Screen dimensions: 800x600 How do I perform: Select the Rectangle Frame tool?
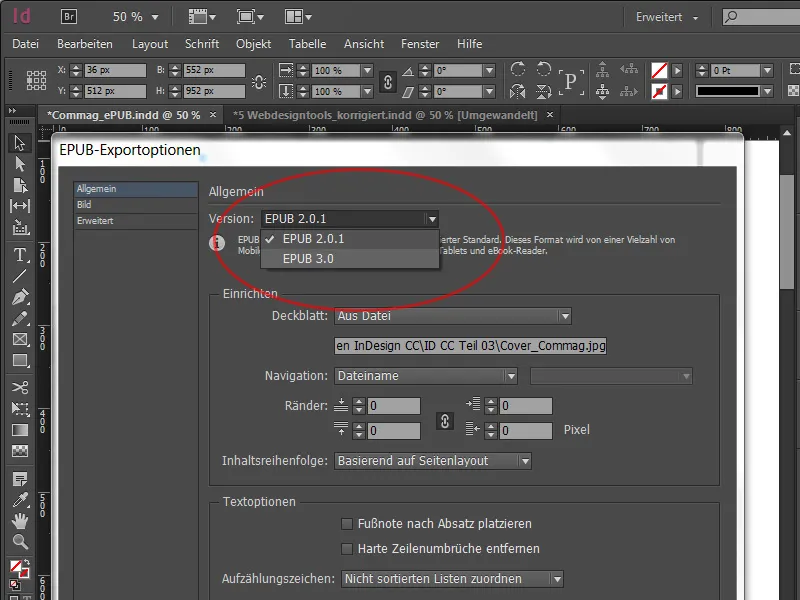(x=19, y=339)
